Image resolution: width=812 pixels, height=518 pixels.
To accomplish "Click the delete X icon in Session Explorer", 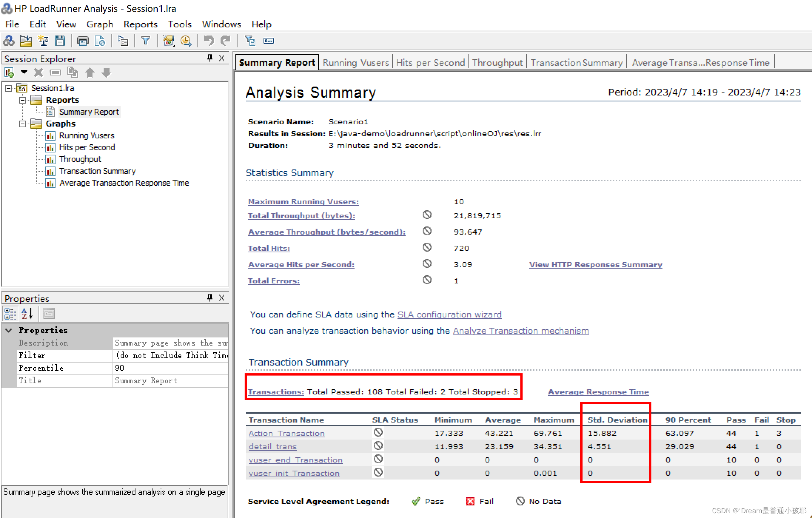I will [x=38, y=73].
